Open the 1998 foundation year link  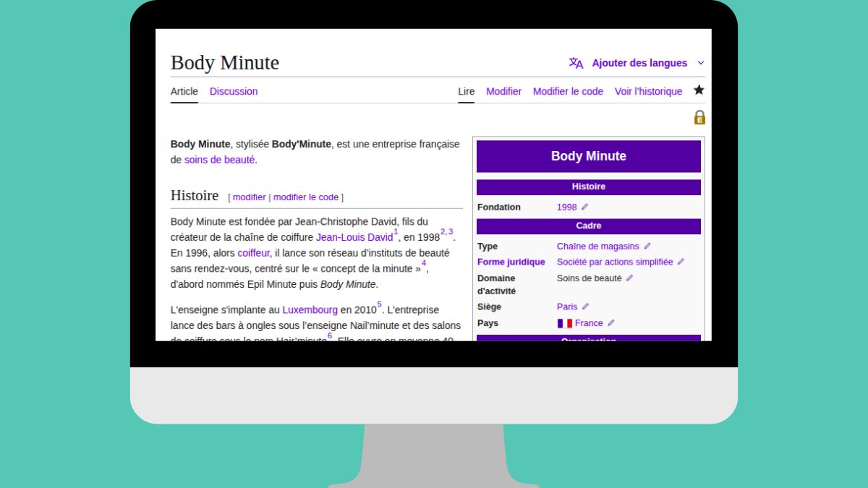point(567,207)
